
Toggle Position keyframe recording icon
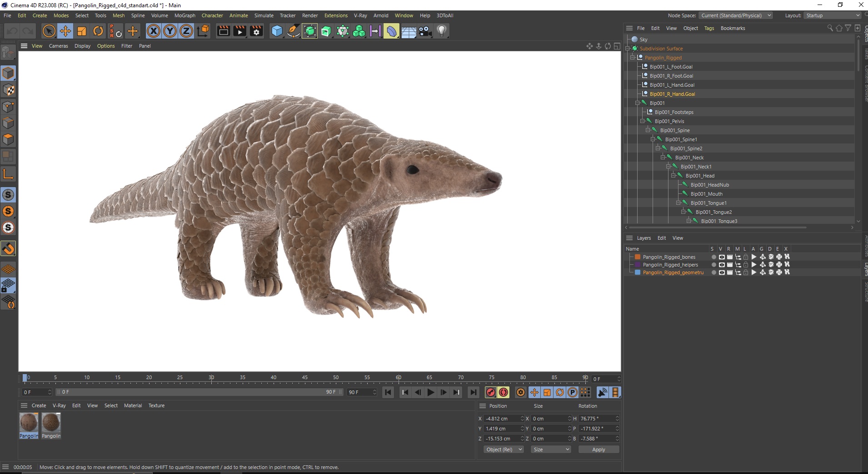[534, 392]
